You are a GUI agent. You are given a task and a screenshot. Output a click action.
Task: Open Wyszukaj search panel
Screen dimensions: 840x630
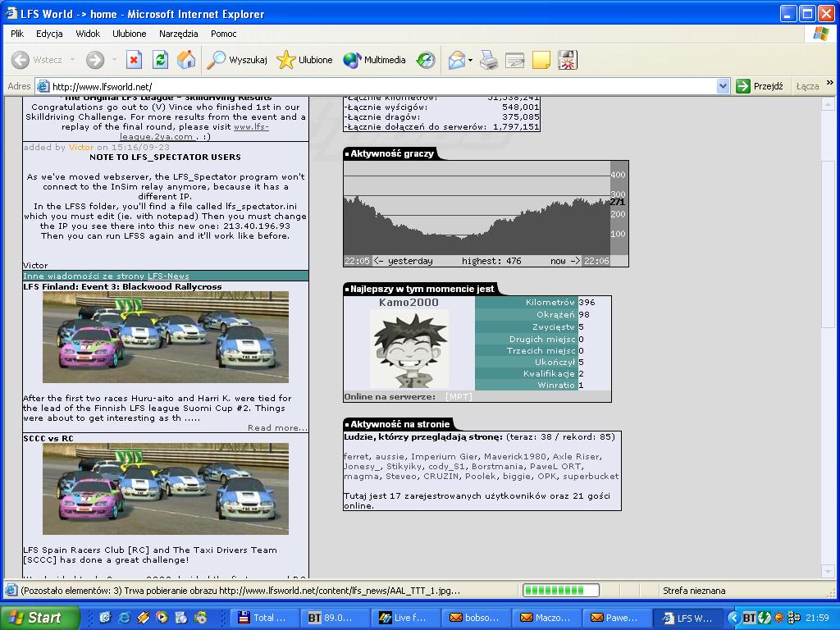(x=237, y=60)
